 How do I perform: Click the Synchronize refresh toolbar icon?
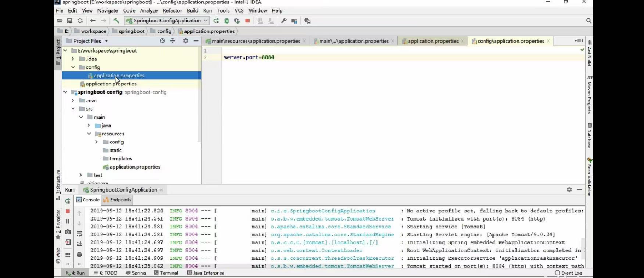click(x=80, y=21)
